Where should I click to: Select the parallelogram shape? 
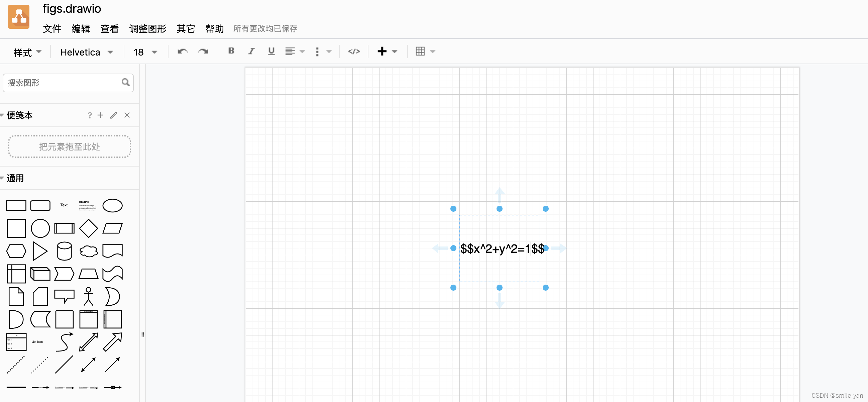112,228
